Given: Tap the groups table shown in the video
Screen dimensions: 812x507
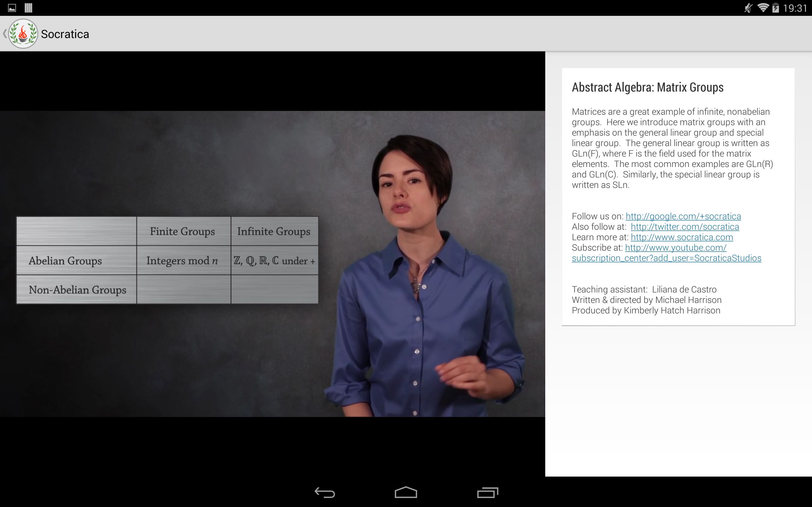Looking at the screenshot, I should click(167, 260).
